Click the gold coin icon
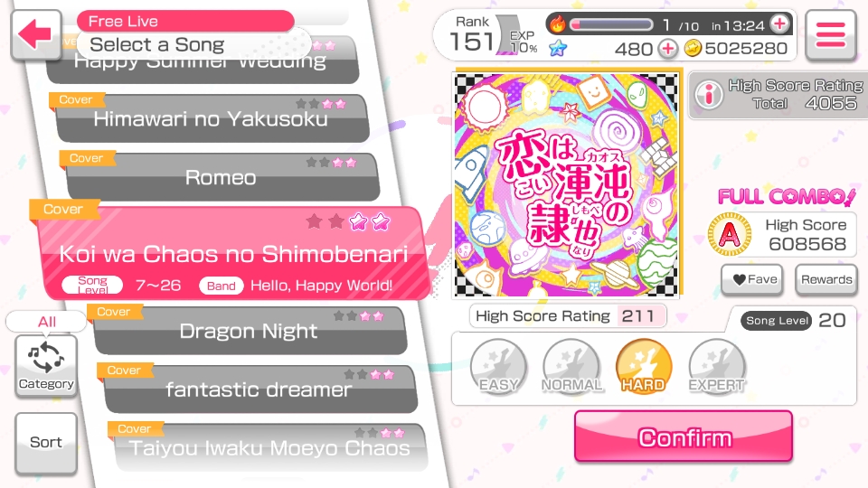 tap(693, 49)
